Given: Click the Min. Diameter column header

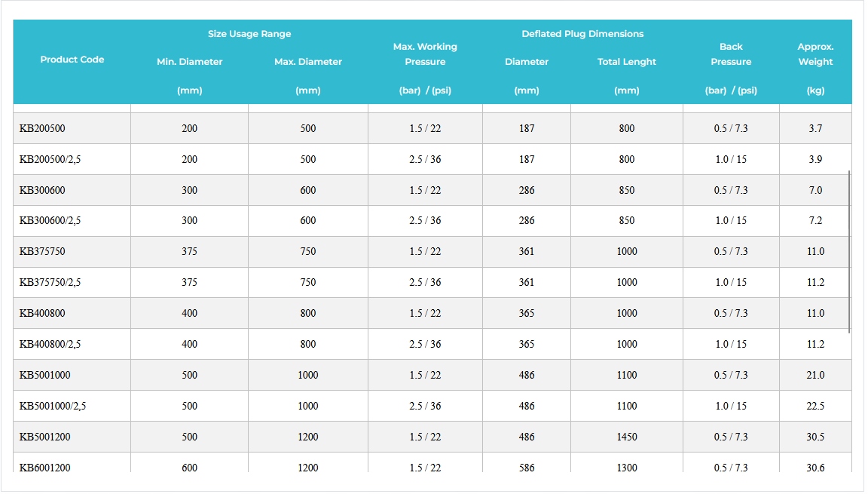Looking at the screenshot, I should click(190, 62).
